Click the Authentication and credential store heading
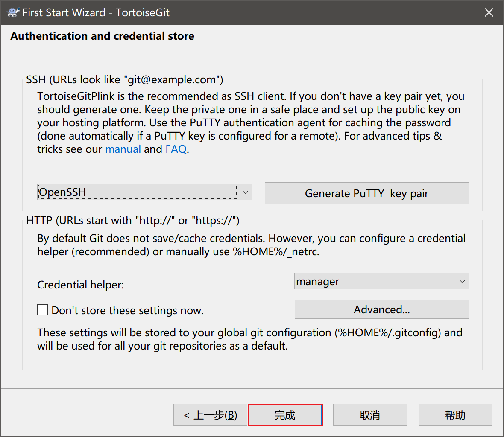This screenshot has height=437, width=504. [x=102, y=36]
